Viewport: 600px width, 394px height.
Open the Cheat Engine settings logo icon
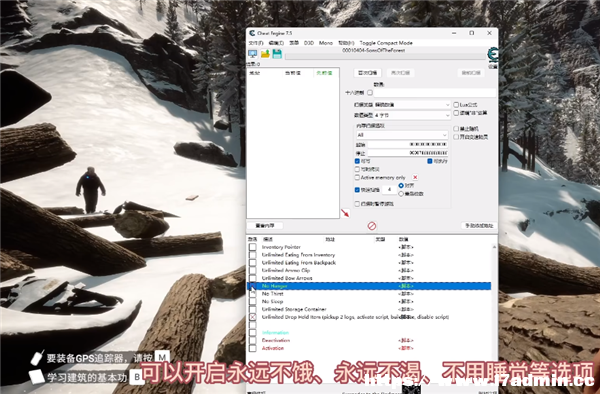tap(492, 55)
